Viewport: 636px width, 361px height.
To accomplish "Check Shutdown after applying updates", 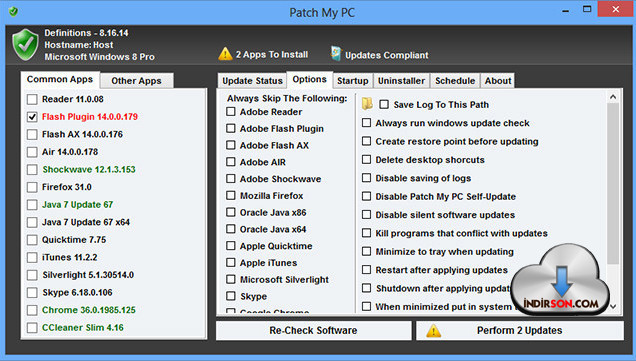I will [x=366, y=288].
